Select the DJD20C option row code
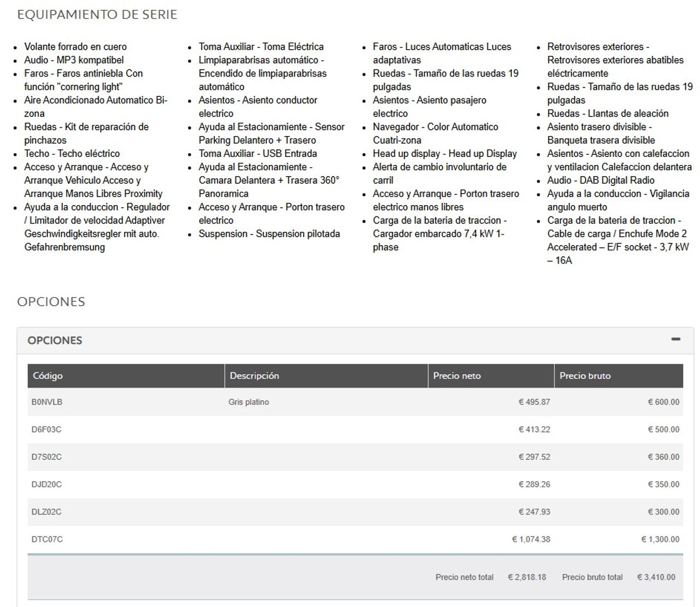Viewport: 700px width, 607px height. 46,484
